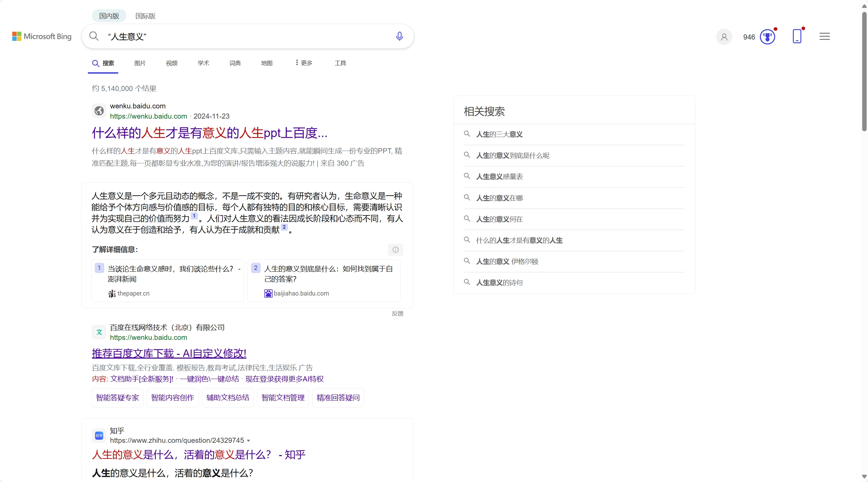Screen dimensions: 868x482
Task: Click the Microsoft Bing logo
Action: pyautogui.click(x=42, y=36)
